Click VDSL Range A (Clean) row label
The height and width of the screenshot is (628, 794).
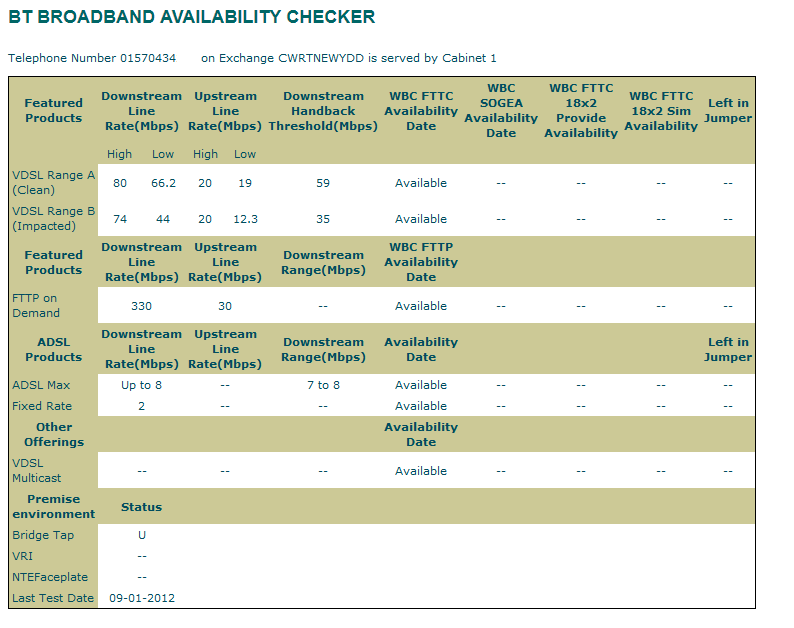pyautogui.click(x=54, y=182)
